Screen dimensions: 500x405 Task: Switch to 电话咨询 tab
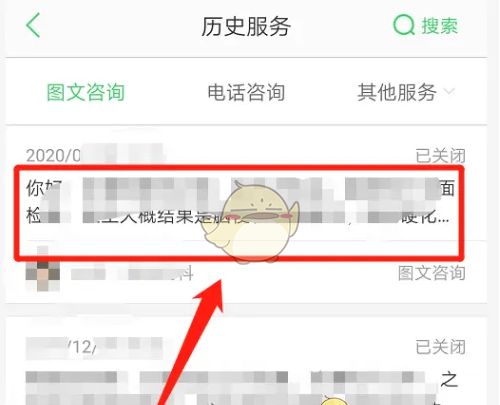point(246,92)
